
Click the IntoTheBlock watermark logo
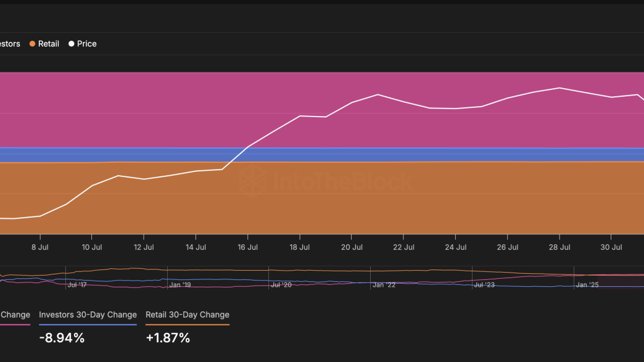point(325,181)
